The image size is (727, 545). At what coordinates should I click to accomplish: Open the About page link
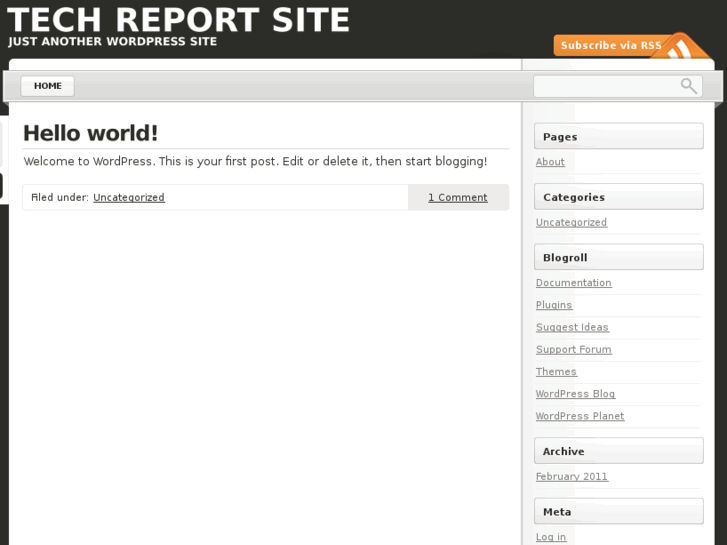pyautogui.click(x=550, y=162)
